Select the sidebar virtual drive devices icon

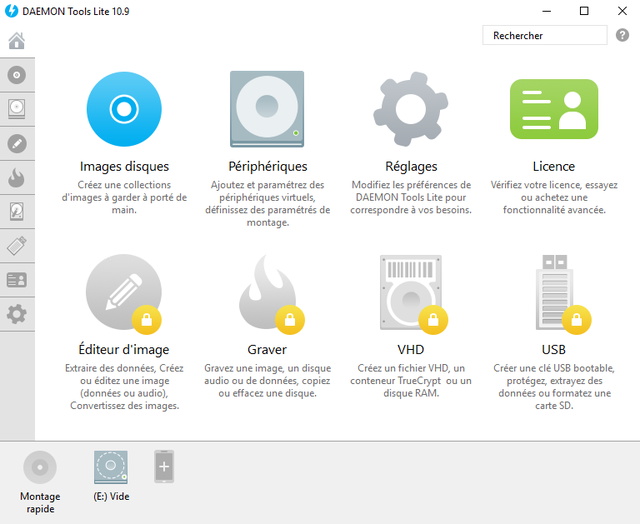tap(17, 109)
